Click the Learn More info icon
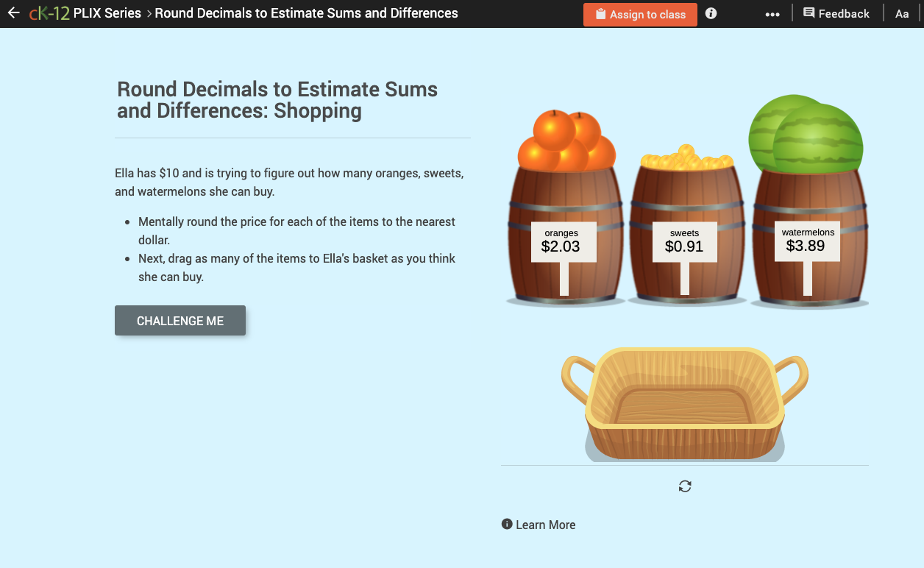The width and height of the screenshot is (924, 568). pyautogui.click(x=506, y=524)
